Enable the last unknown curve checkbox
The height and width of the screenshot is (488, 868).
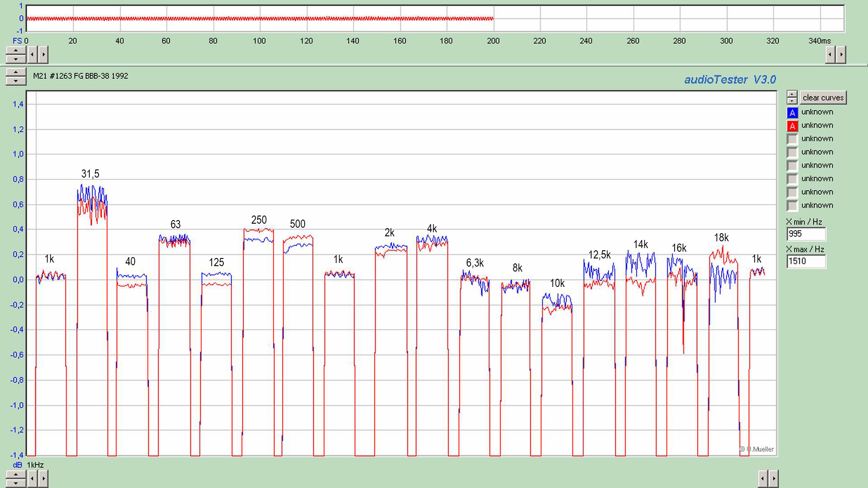tap(792, 206)
